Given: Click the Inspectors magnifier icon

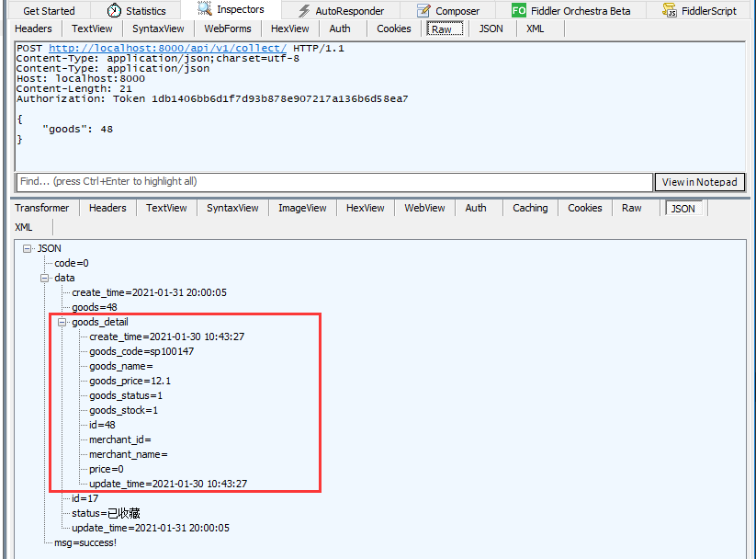Looking at the screenshot, I should [x=205, y=8].
